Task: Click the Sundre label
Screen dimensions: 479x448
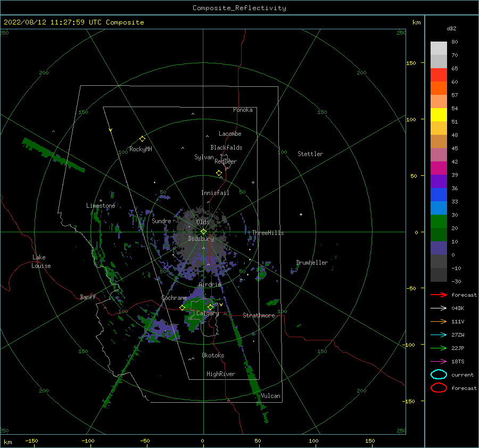Action: (161, 221)
